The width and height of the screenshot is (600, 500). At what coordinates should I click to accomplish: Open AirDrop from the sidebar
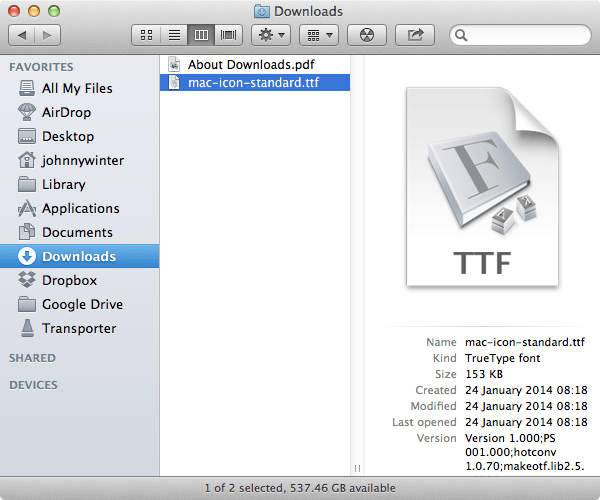[79, 112]
